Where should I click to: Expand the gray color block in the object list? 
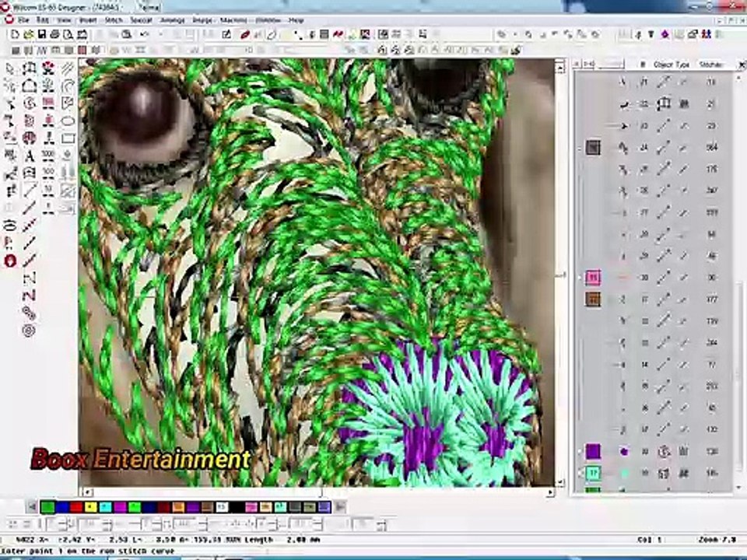[x=579, y=148]
